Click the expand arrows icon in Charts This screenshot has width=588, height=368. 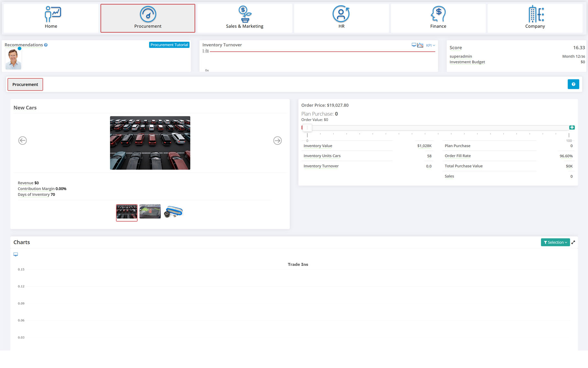[x=573, y=243]
